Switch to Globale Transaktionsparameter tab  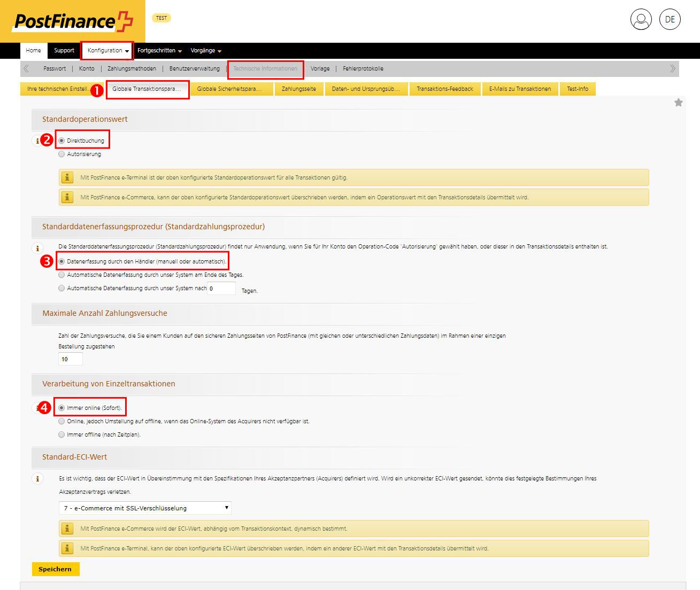[147, 89]
